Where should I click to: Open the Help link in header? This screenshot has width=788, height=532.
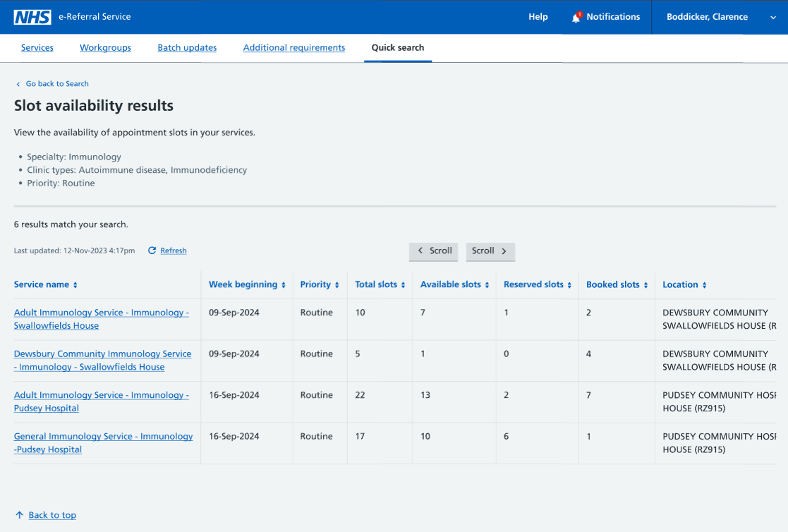[538, 17]
